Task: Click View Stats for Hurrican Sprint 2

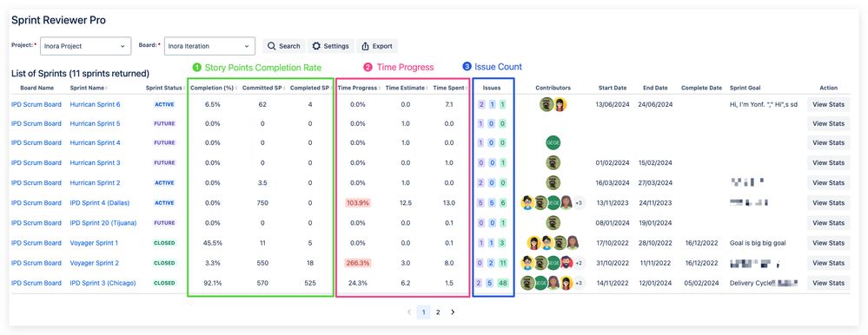Action: (828, 183)
